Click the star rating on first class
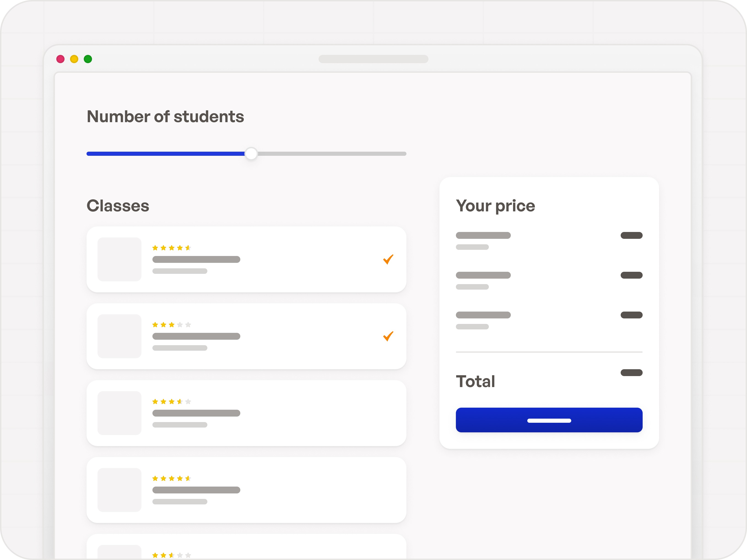Image resolution: width=747 pixels, height=560 pixels. pyautogui.click(x=172, y=248)
